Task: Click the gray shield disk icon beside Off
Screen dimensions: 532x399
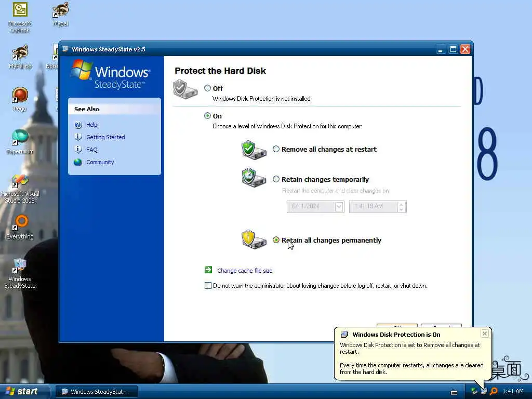Action: 185,89
